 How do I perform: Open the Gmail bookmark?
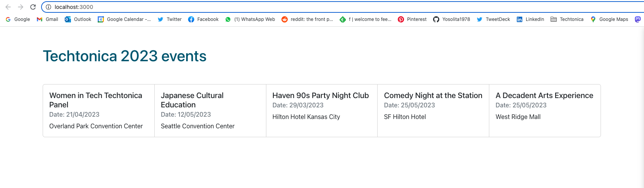[47, 19]
